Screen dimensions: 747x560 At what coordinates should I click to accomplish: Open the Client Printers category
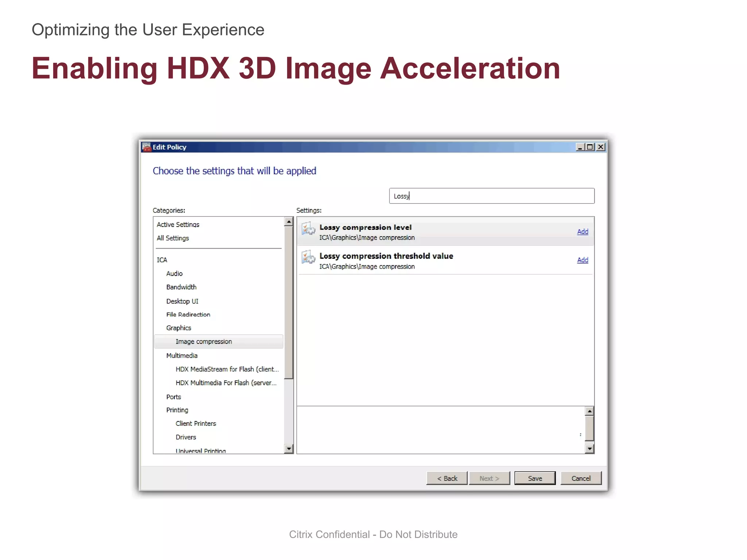coord(196,424)
